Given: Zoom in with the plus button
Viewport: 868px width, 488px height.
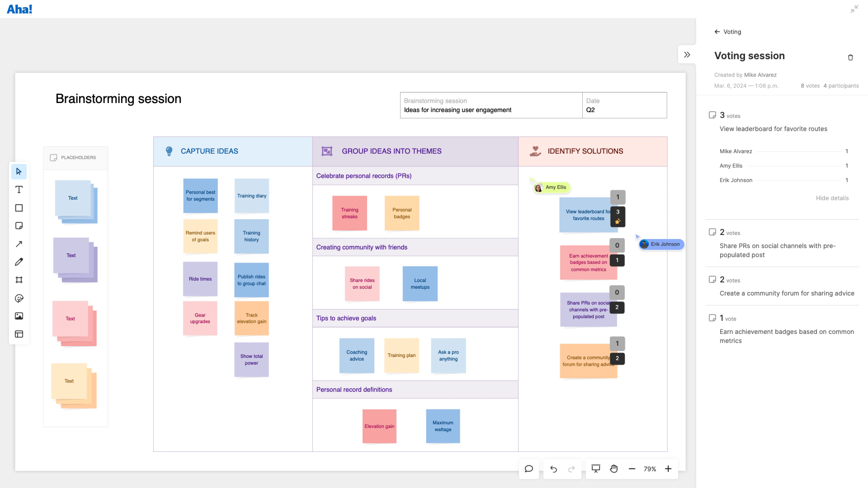Looking at the screenshot, I should pyautogui.click(x=668, y=469).
